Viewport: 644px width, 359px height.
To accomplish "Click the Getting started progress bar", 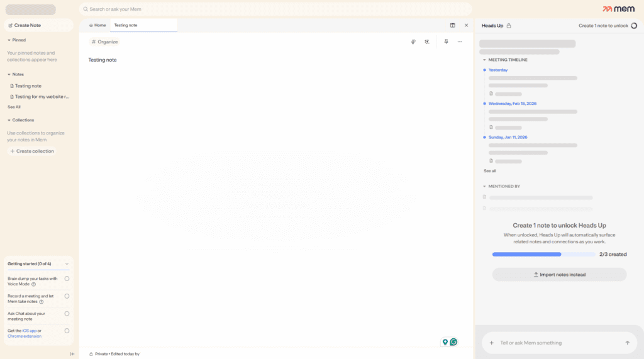I will (38, 270).
